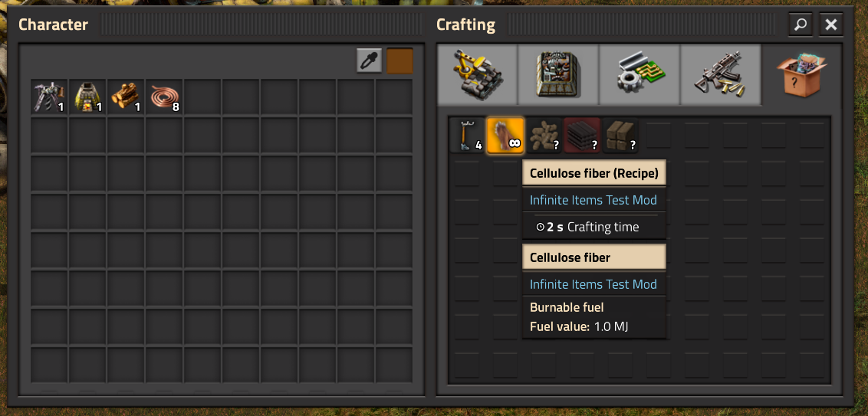Craft the highlighted cellulose fiber recipe
Viewport: 868px width, 416px height.
pos(505,135)
